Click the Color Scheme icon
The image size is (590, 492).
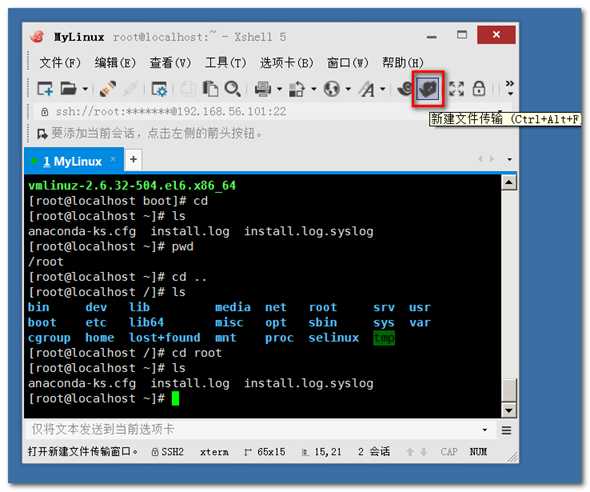(297, 89)
